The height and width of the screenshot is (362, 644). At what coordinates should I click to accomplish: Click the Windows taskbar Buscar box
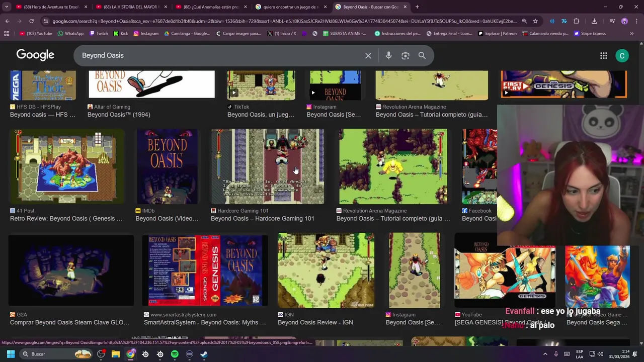(x=56, y=354)
